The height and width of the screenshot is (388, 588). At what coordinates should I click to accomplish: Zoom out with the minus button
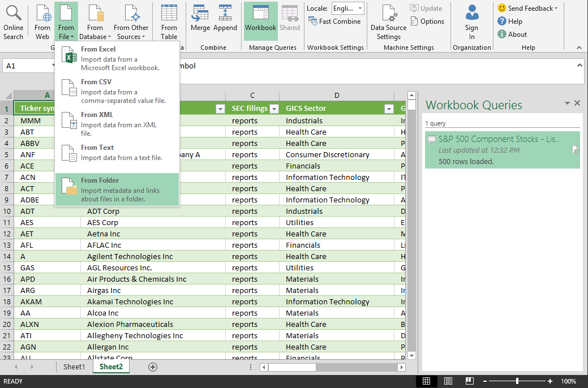point(485,381)
